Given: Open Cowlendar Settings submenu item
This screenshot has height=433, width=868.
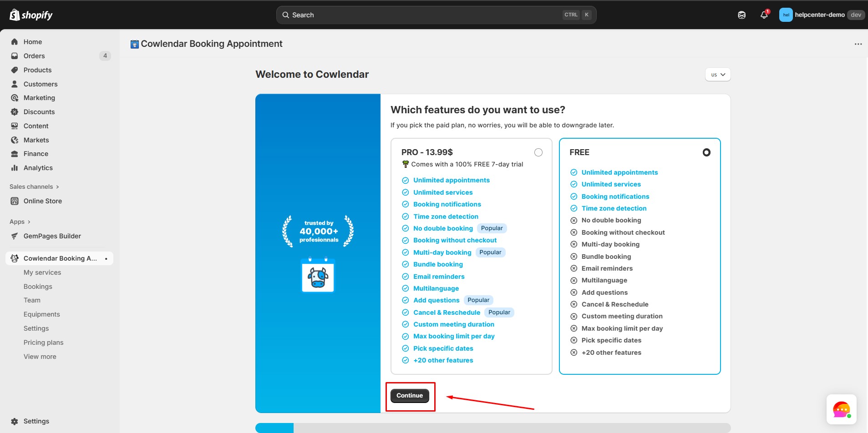Looking at the screenshot, I should [36, 328].
